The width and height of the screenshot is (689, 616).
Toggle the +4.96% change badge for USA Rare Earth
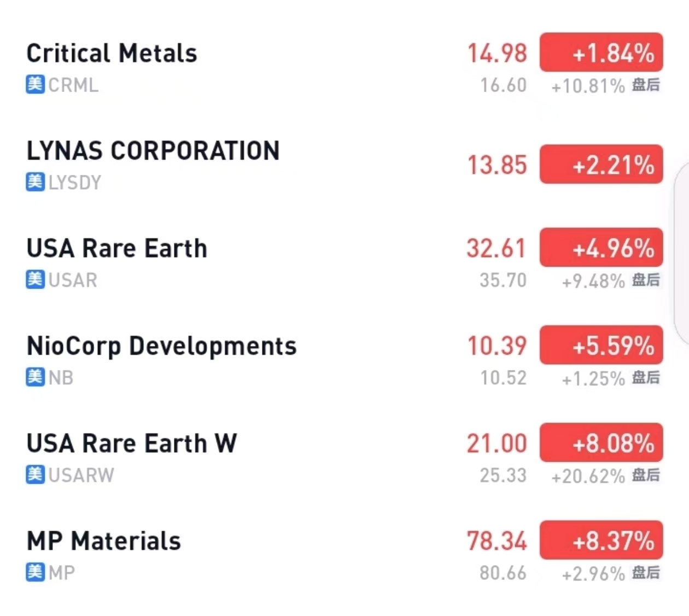601,248
